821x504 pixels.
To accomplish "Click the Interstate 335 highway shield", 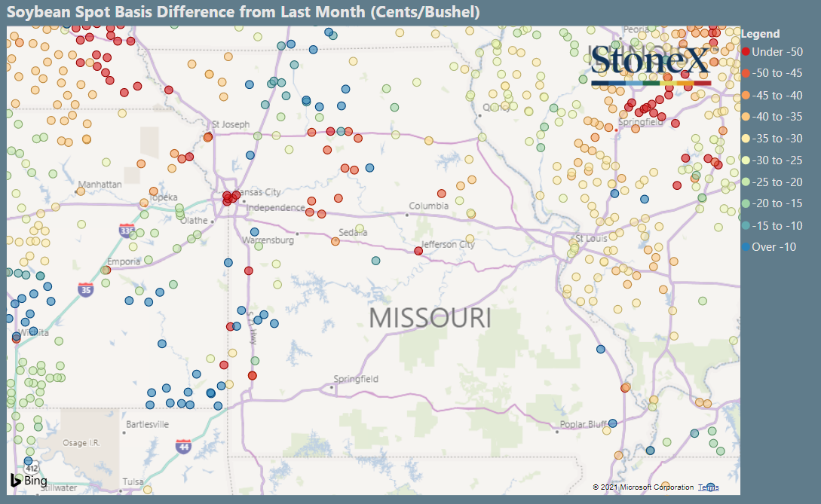I will click(127, 231).
